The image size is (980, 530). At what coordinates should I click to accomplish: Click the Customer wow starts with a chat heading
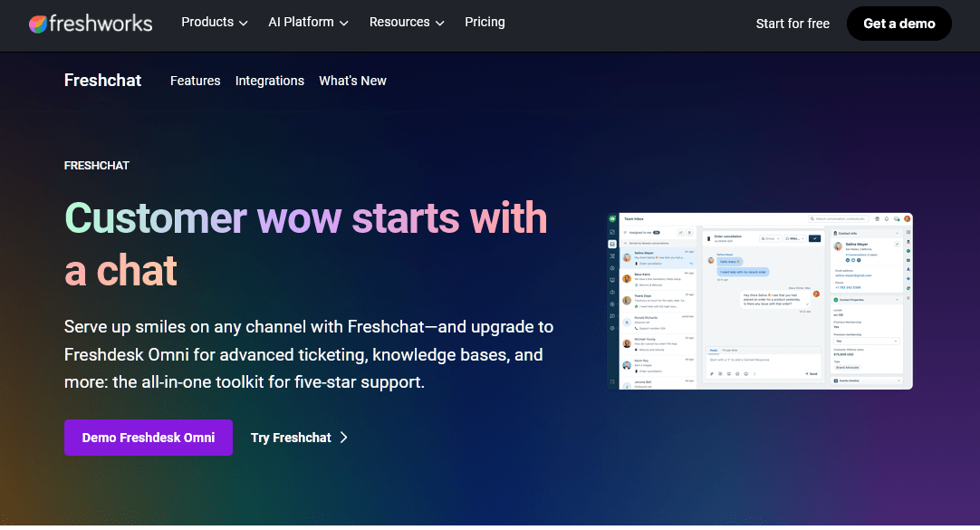coord(305,244)
